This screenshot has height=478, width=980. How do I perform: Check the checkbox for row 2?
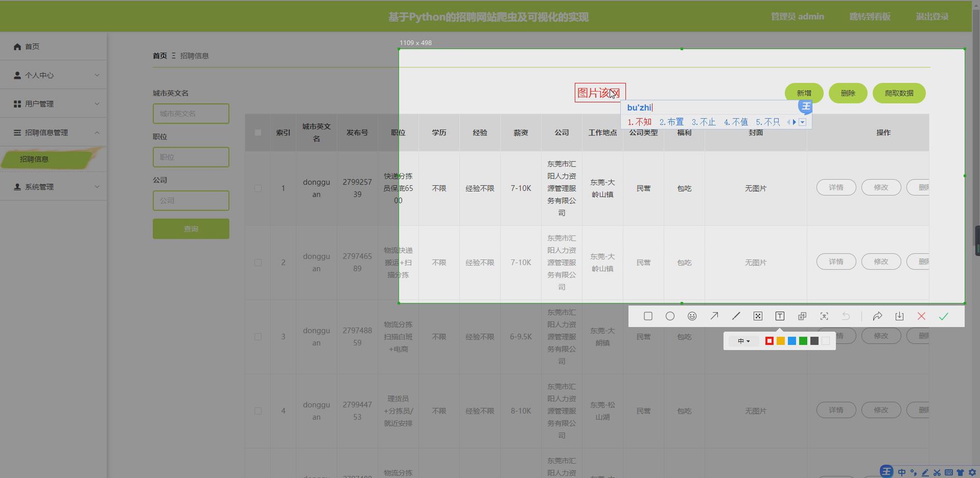coord(258,262)
